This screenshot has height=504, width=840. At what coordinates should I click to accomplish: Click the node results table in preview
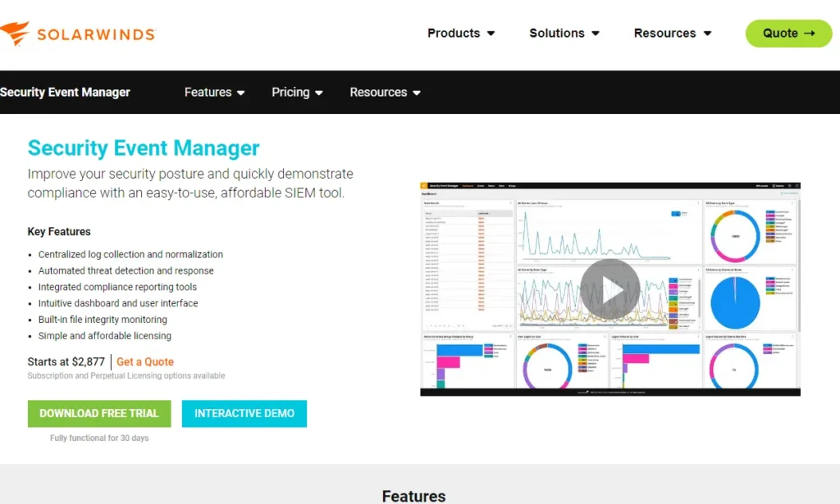(x=468, y=262)
